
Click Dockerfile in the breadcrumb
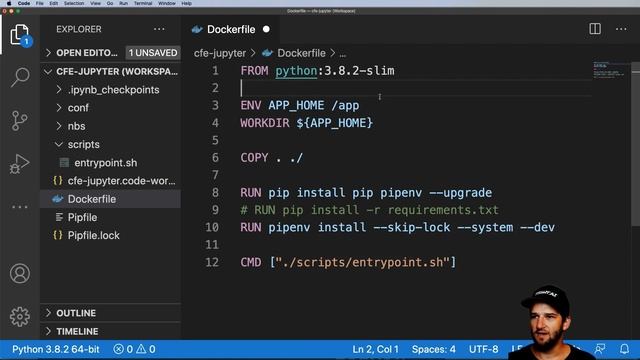301,53
